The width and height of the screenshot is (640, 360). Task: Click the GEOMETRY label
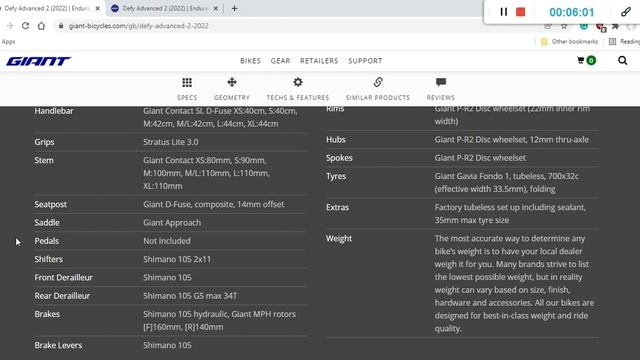click(x=232, y=98)
